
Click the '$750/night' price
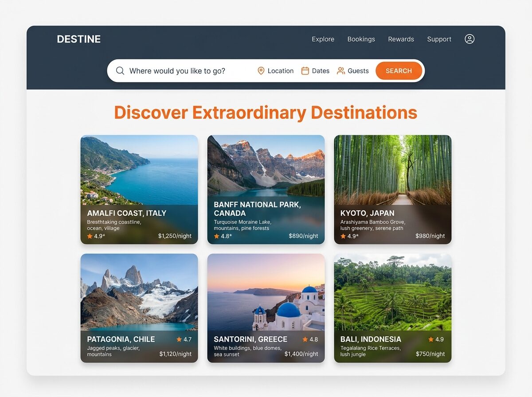point(430,354)
